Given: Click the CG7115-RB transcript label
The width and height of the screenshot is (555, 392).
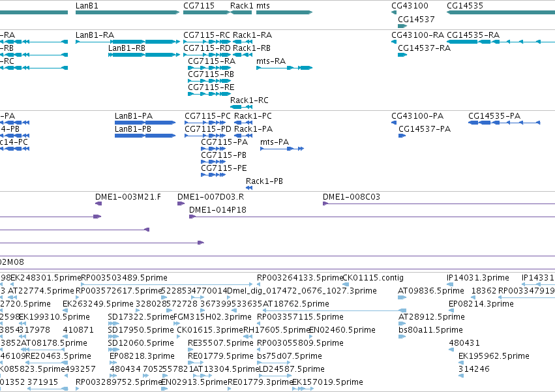Looking at the screenshot, I should tap(211, 74).
